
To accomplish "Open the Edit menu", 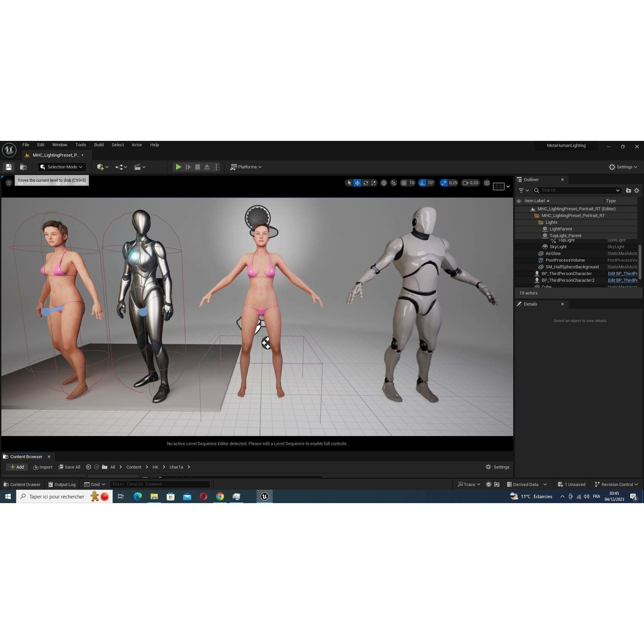I will 41,145.
